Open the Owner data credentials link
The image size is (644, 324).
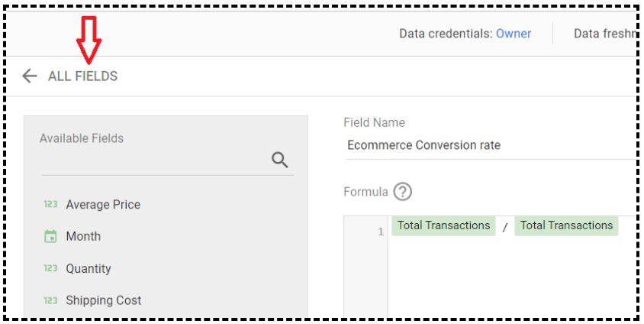(x=514, y=34)
